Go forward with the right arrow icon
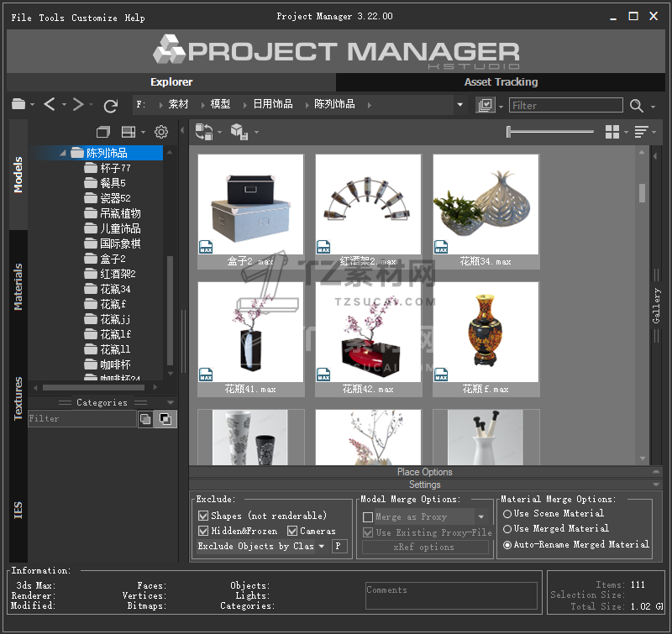 pos(77,104)
